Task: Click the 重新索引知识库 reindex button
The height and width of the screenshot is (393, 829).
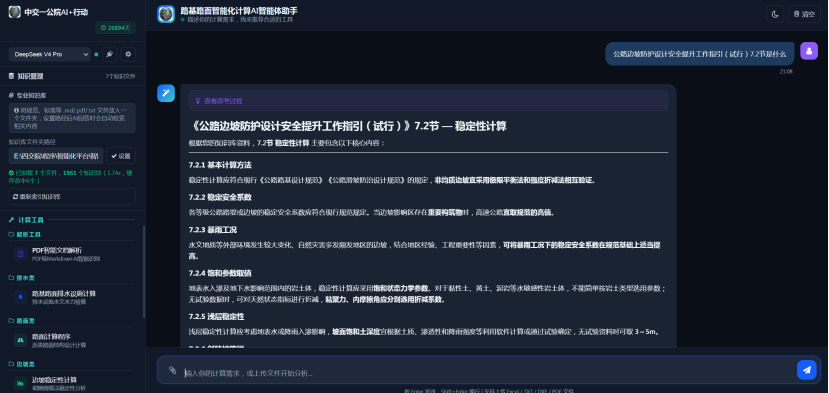Action: (72, 196)
